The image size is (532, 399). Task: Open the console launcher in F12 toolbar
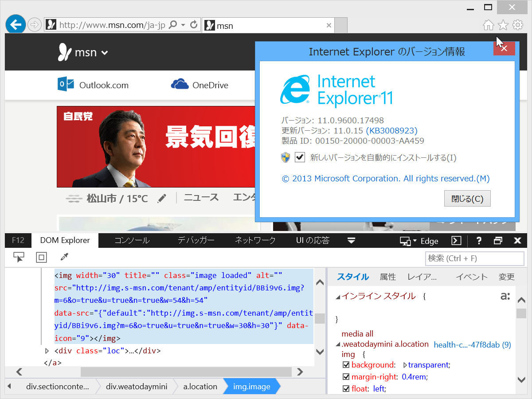pyautogui.click(x=456, y=241)
